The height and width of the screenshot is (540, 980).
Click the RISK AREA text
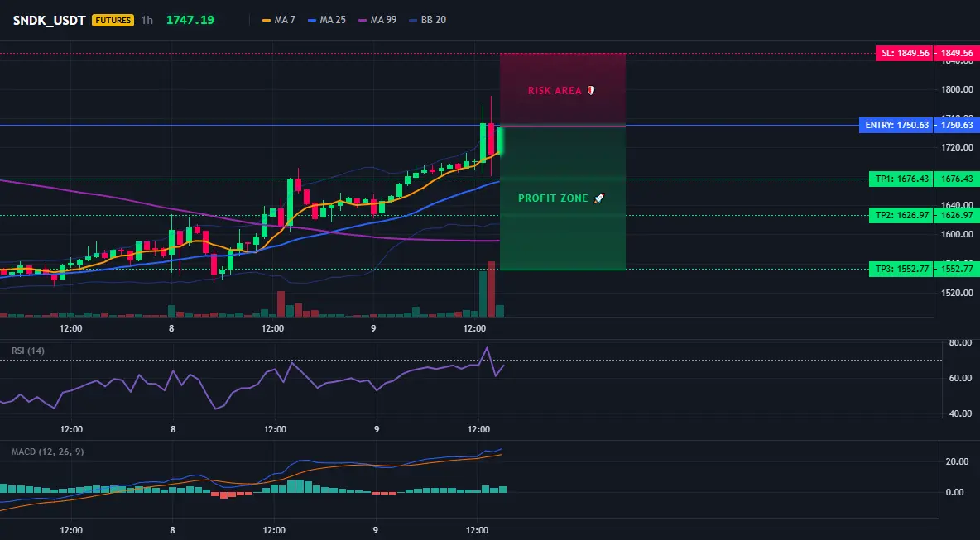555,91
